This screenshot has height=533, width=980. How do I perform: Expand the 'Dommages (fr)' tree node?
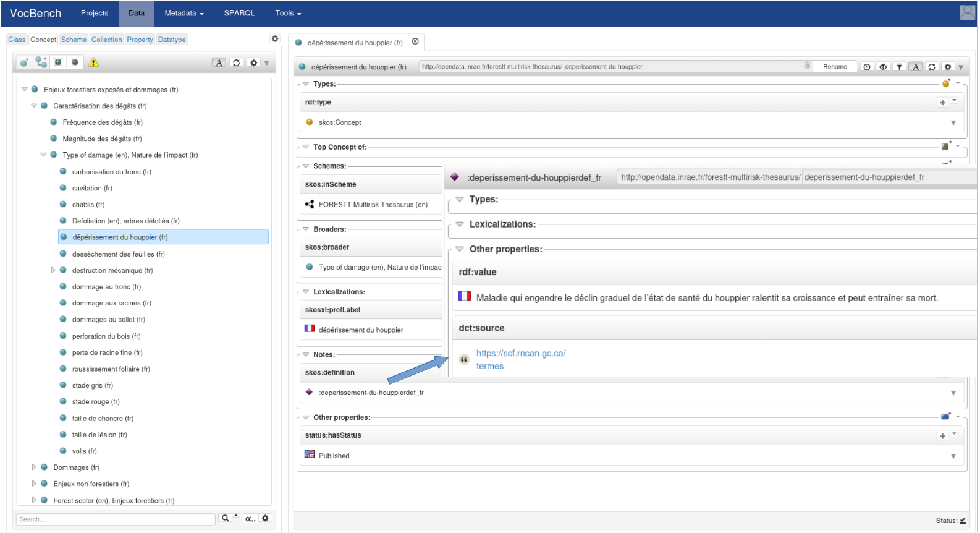click(34, 467)
